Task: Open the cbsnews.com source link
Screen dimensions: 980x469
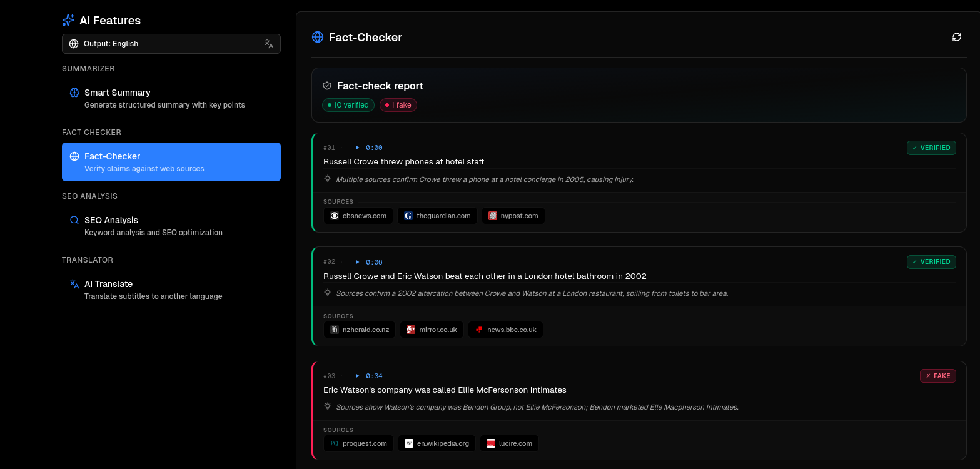Action: click(358, 216)
